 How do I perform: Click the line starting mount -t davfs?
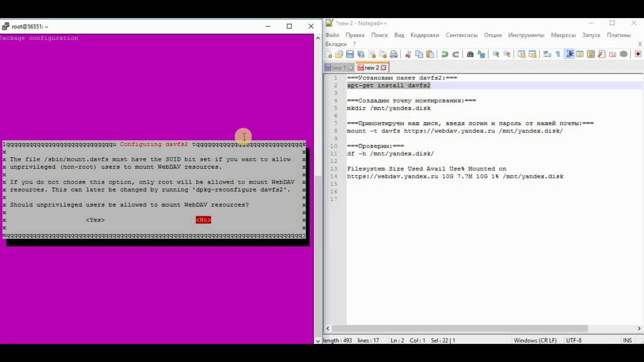[455, 131]
